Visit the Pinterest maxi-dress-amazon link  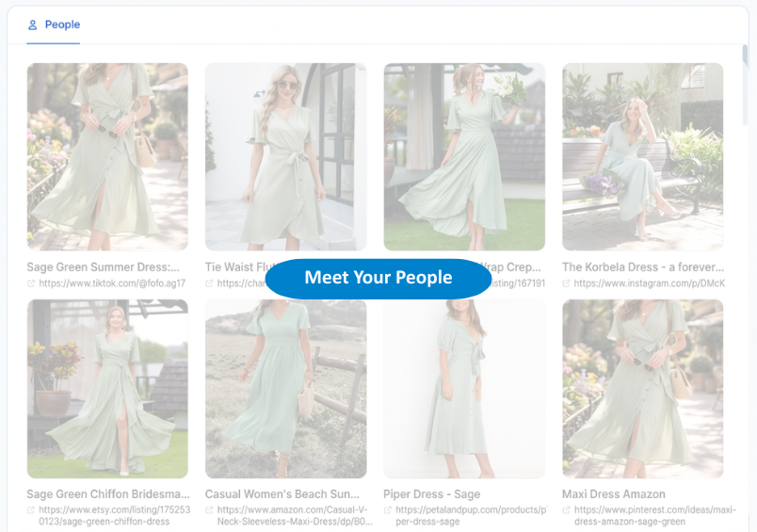[655, 516]
